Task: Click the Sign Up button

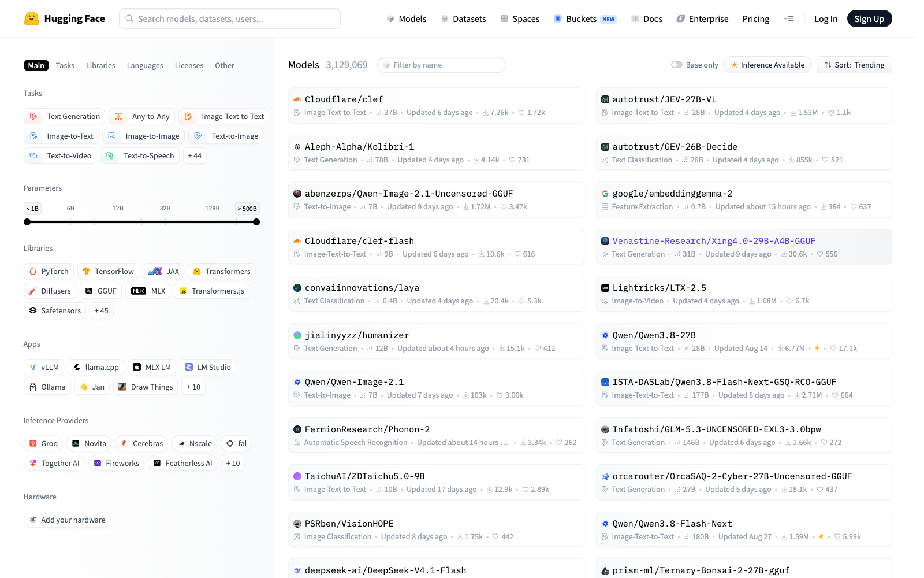Action: coord(869,18)
